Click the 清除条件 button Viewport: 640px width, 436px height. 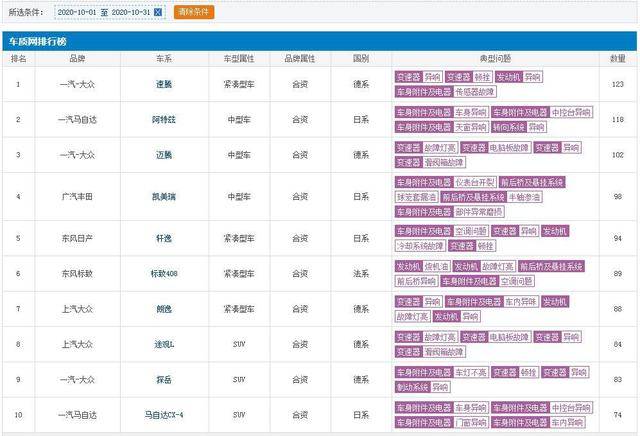[193, 12]
